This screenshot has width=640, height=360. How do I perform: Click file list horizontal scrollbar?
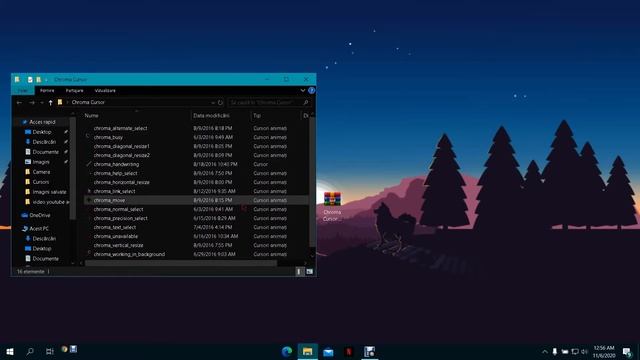(181, 263)
